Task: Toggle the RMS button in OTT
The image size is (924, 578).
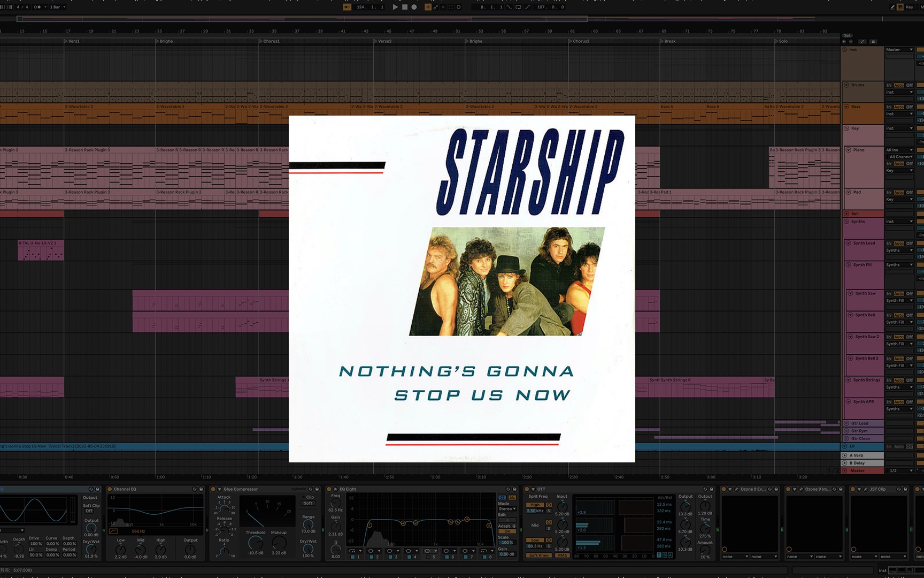Action: pos(563,555)
